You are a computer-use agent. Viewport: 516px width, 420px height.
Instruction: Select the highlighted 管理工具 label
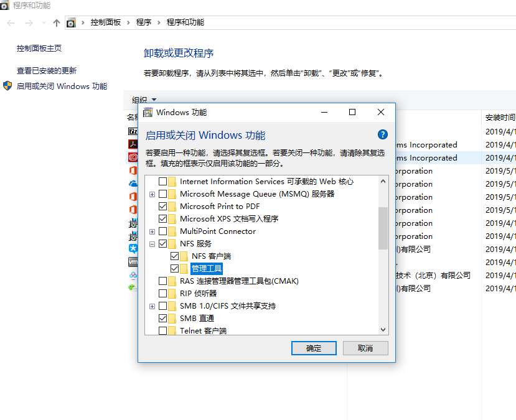pos(206,268)
